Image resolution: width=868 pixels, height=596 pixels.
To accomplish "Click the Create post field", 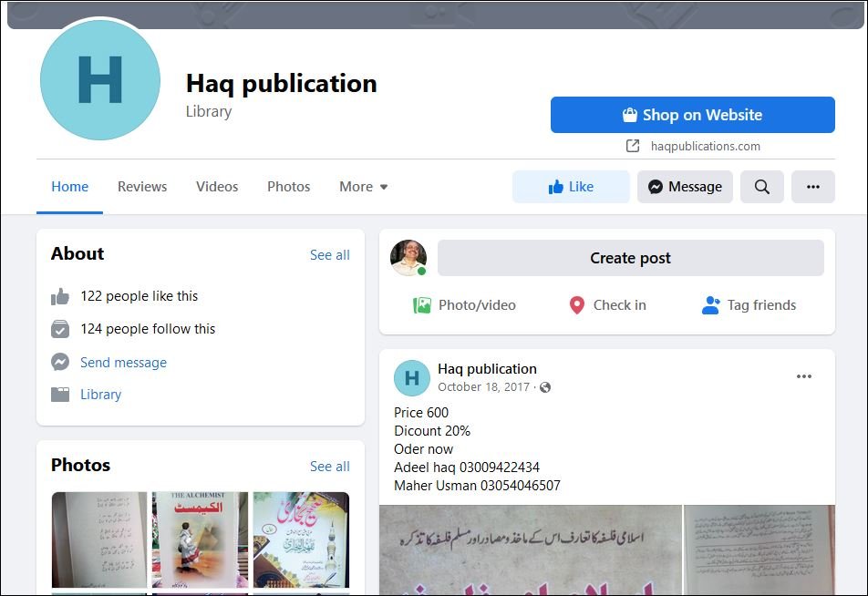I will (630, 258).
